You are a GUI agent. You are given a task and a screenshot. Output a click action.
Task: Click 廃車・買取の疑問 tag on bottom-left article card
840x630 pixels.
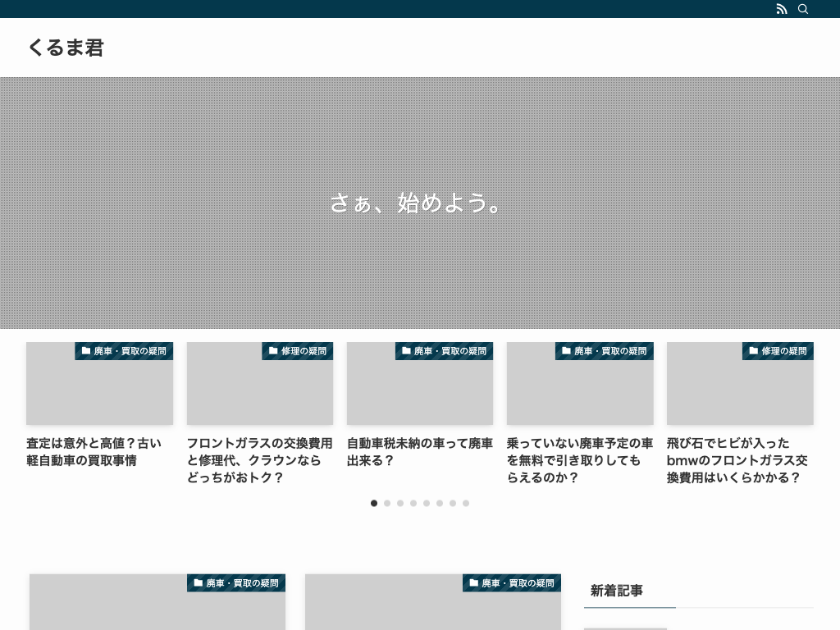(235, 583)
